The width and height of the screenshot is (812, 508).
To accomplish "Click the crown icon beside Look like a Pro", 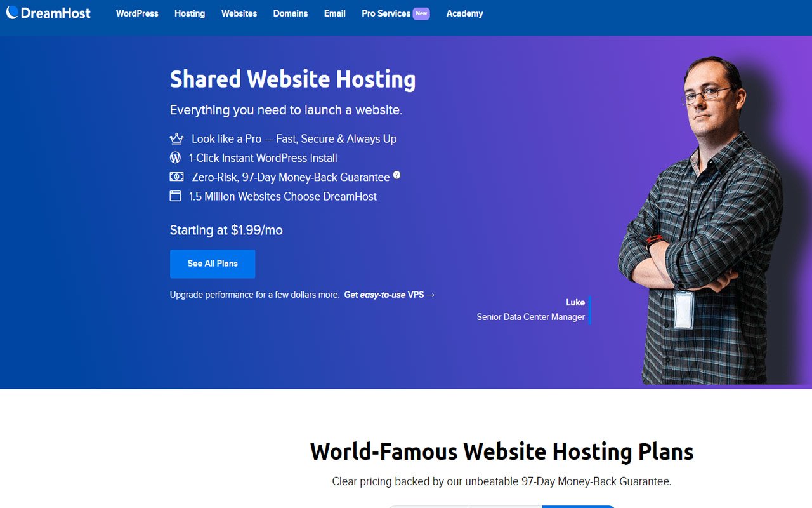I will tap(176, 138).
